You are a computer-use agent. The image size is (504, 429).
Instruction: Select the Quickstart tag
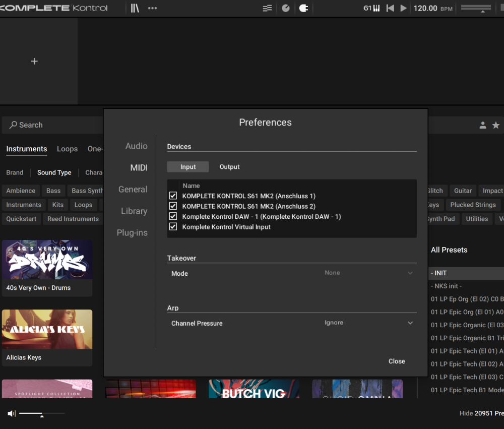point(21,219)
